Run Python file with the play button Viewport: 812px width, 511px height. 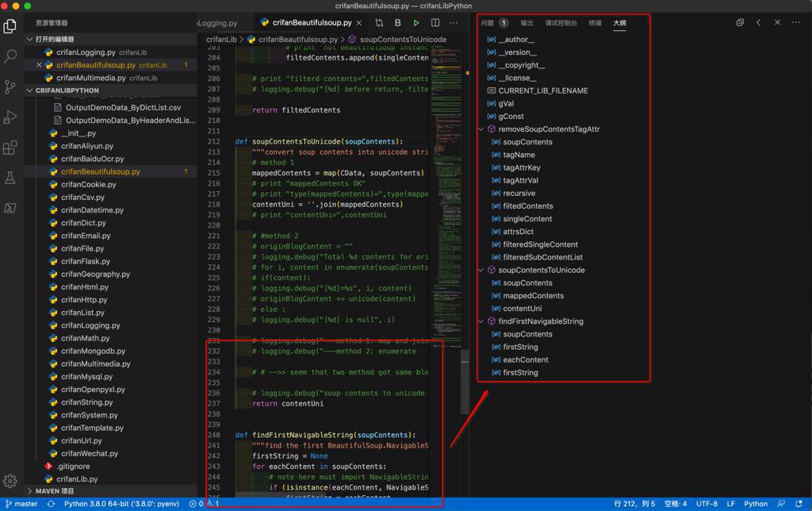tap(416, 23)
